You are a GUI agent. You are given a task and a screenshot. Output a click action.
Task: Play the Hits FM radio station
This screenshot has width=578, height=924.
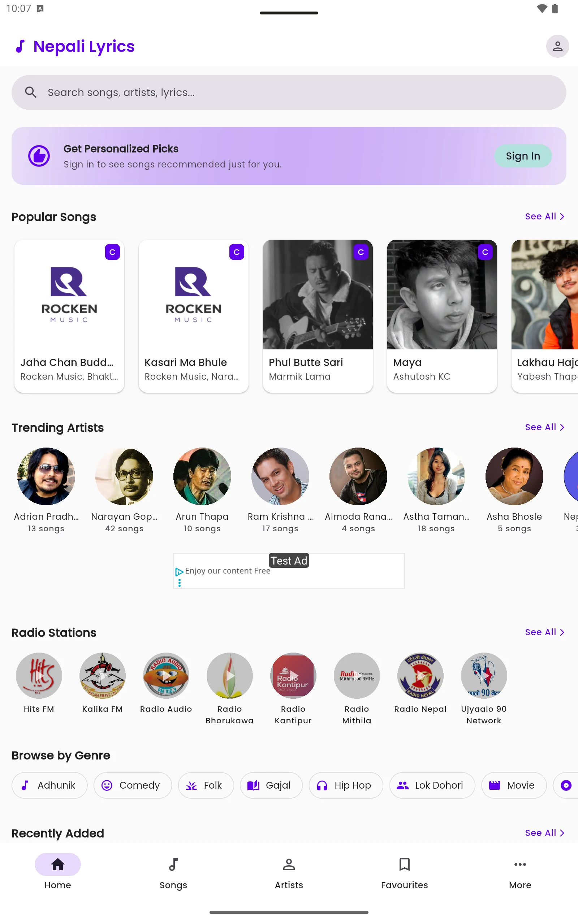click(x=39, y=675)
